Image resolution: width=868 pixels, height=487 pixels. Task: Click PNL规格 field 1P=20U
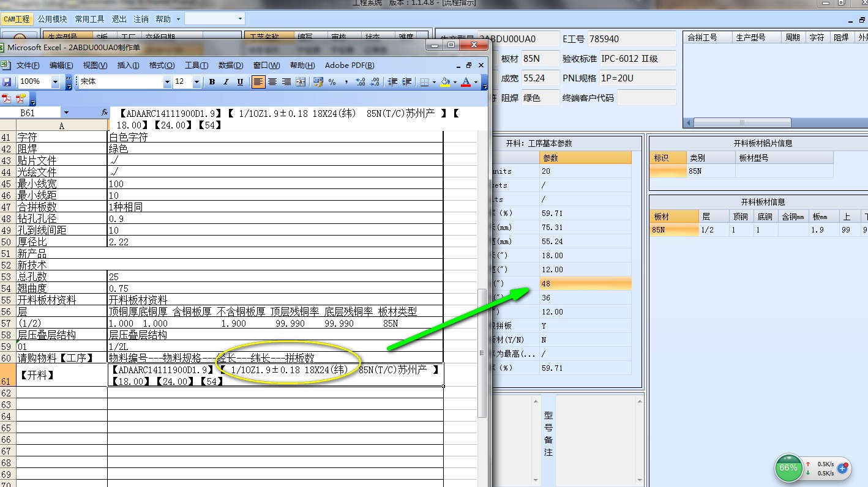coord(637,78)
